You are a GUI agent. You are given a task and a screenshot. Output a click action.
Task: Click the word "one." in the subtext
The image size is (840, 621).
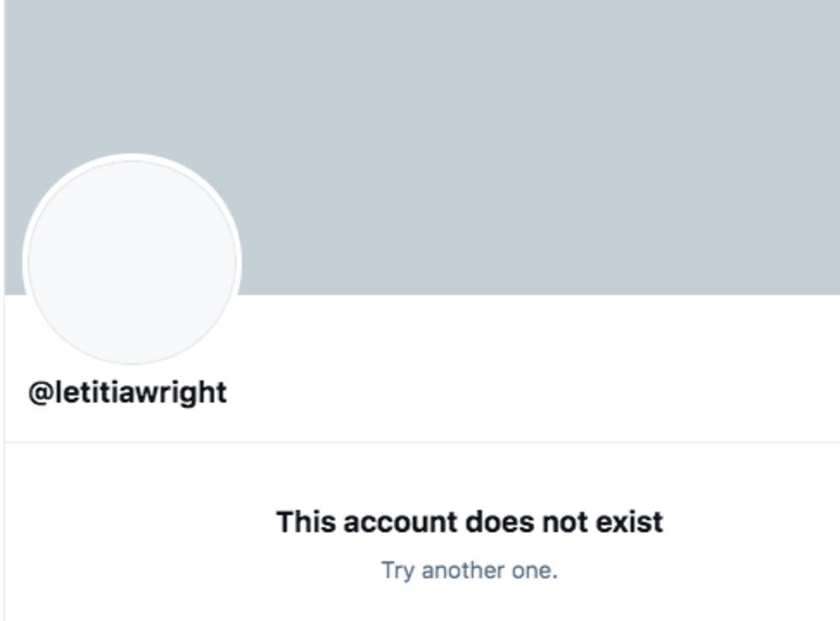(x=535, y=571)
